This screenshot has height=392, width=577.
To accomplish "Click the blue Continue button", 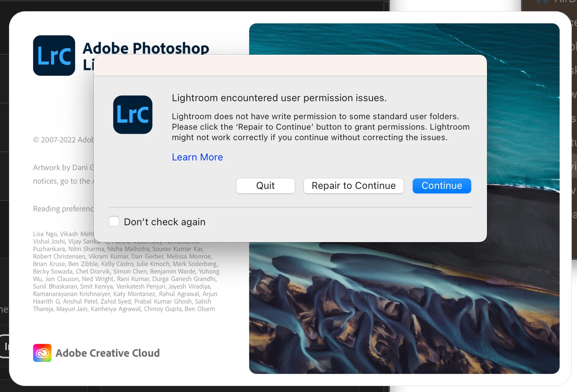I will point(442,186).
